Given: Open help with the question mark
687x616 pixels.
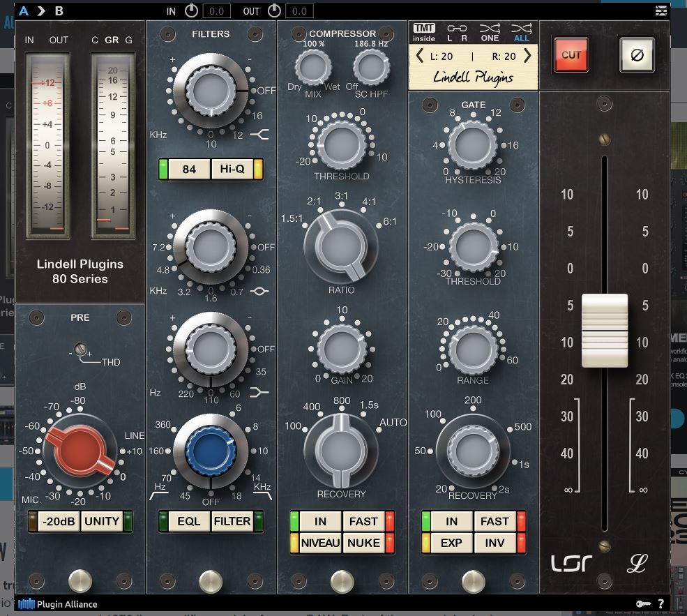Looking at the screenshot, I should tap(660, 603).
